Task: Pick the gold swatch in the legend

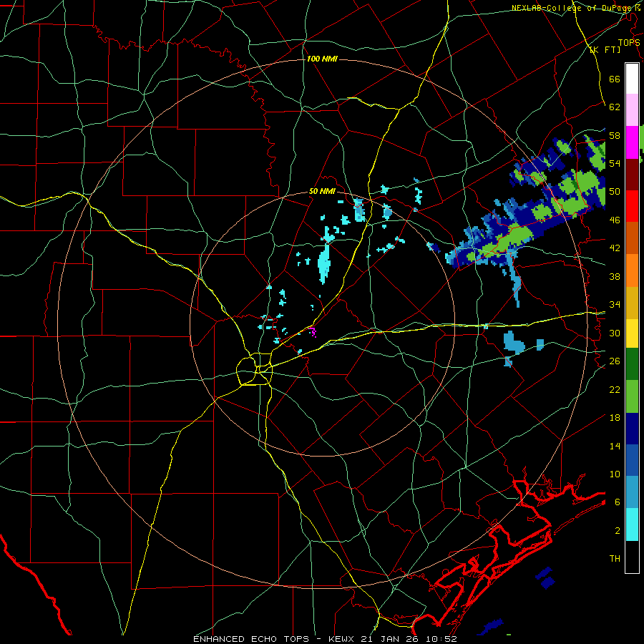Action: coord(632,303)
